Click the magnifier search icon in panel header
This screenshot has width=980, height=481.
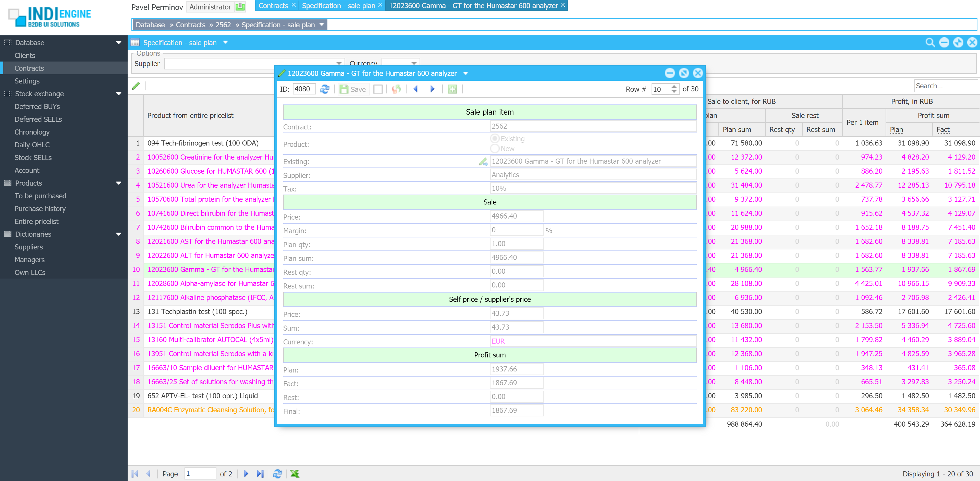930,43
